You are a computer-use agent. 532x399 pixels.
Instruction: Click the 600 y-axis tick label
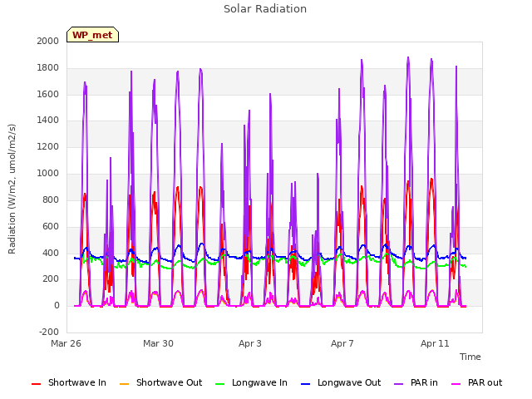[x=51, y=227]
